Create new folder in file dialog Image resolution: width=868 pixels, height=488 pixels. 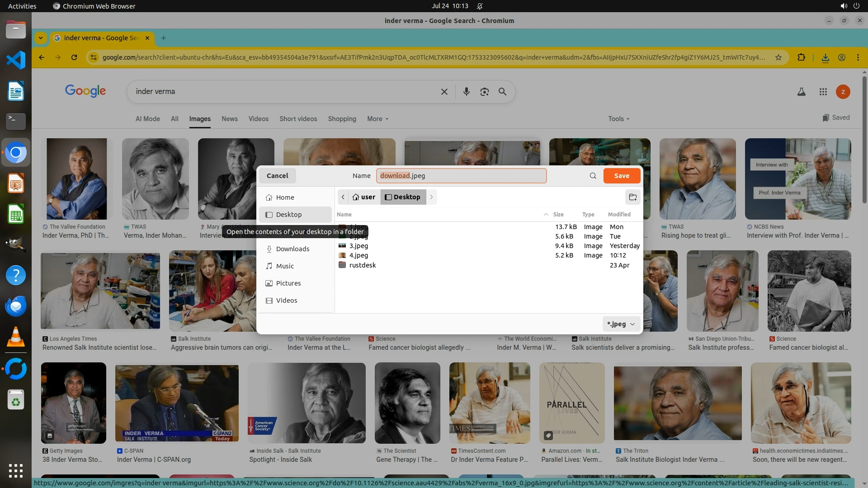pos(633,197)
